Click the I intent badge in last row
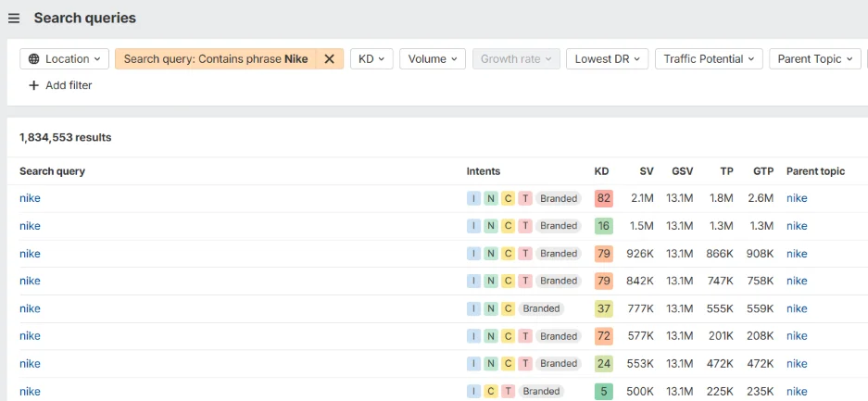This screenshot has width=868, height=401. 474,391
